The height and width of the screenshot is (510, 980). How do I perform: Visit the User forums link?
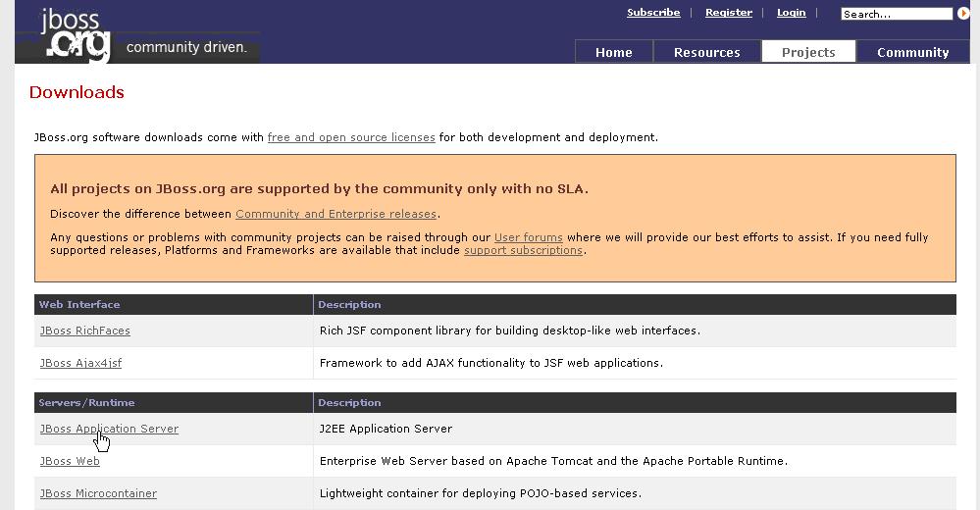click(528, 237)
